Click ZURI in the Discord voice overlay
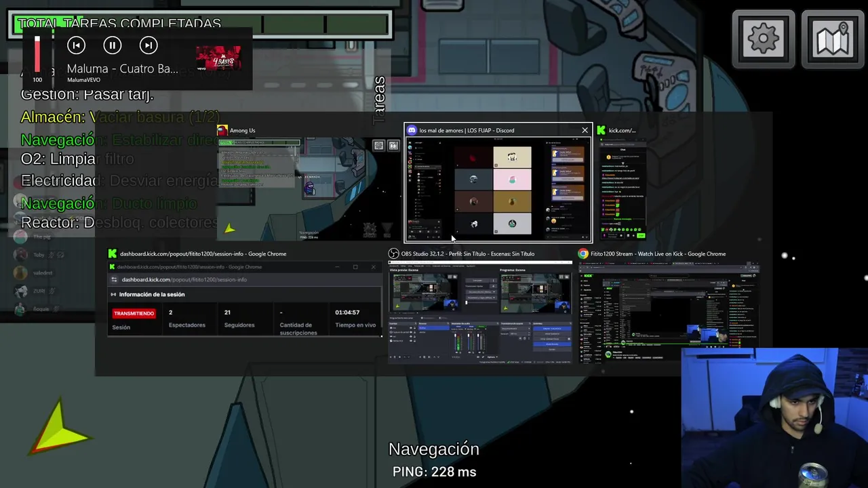Screen dimensions: 868x488 tap(39, 291)
